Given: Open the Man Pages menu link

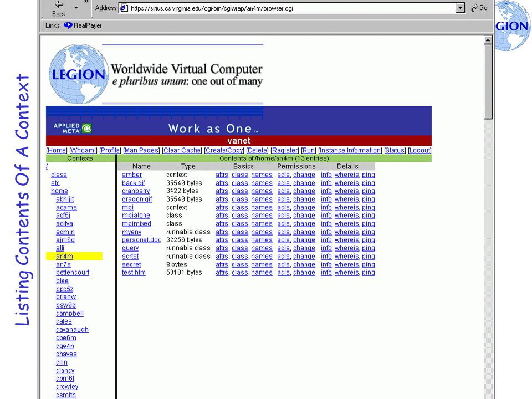Looking at the screenshot, I should (x=141, y=150).
